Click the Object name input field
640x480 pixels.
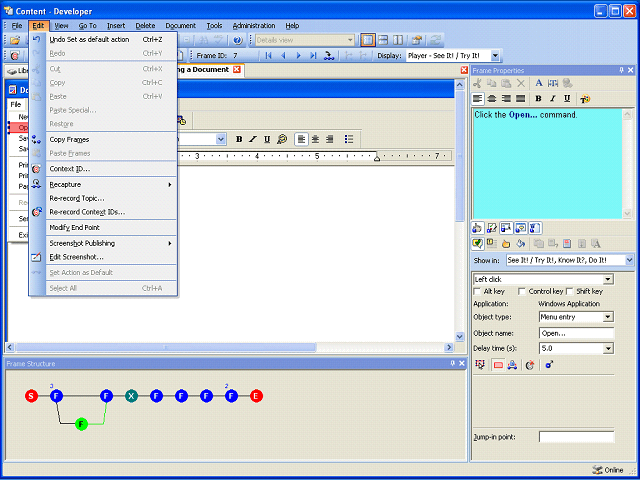pyautogui.click(x=576, y=333)
